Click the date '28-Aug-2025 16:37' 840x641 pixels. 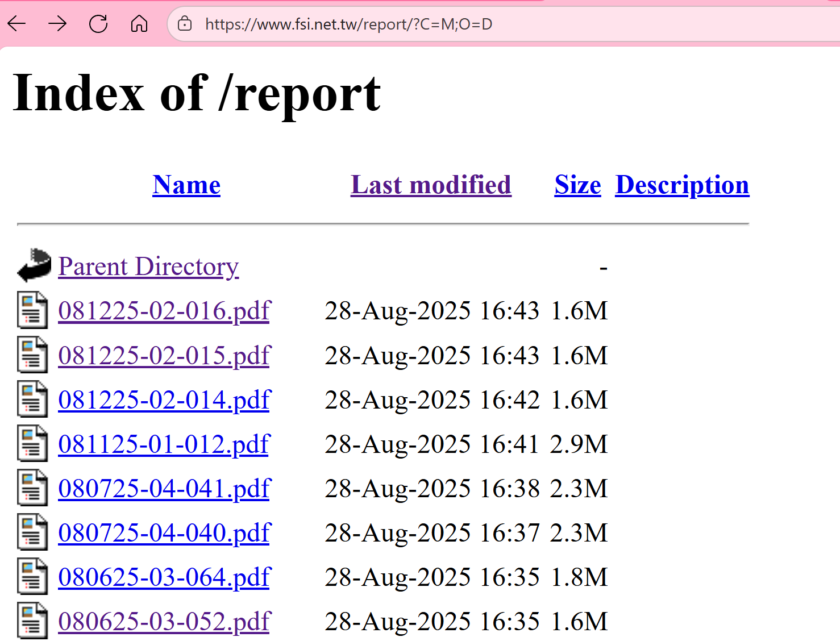click(x=432, y=533)
